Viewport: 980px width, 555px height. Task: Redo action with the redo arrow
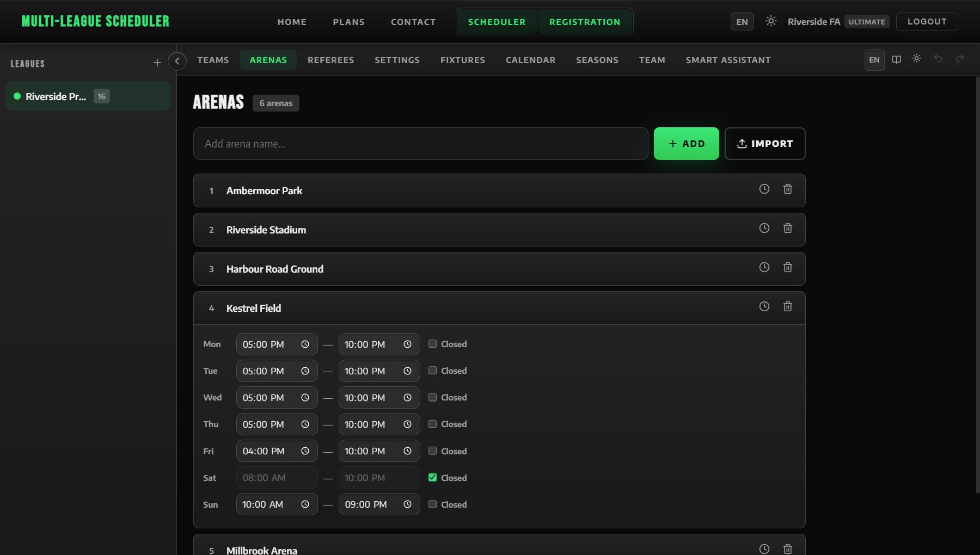[959, 58]
